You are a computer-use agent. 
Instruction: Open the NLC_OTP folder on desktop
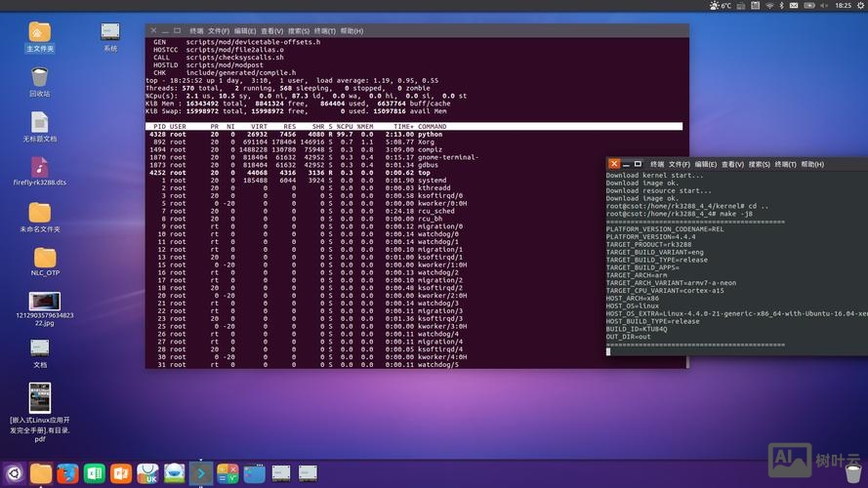click(x=45, y=258)
